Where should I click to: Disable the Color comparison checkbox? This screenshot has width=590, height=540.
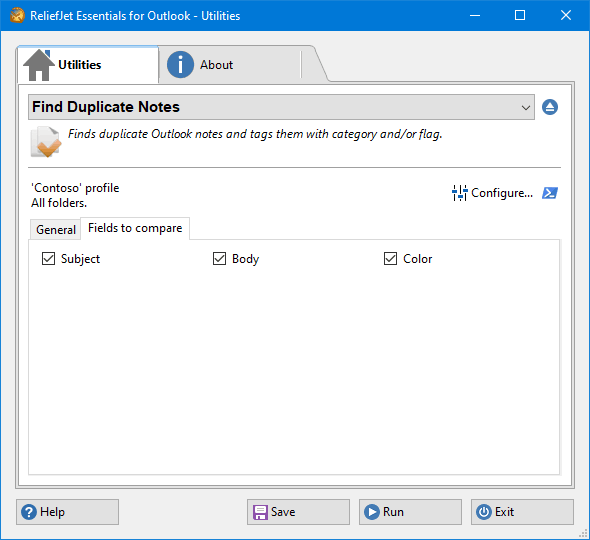pos(391,259)
